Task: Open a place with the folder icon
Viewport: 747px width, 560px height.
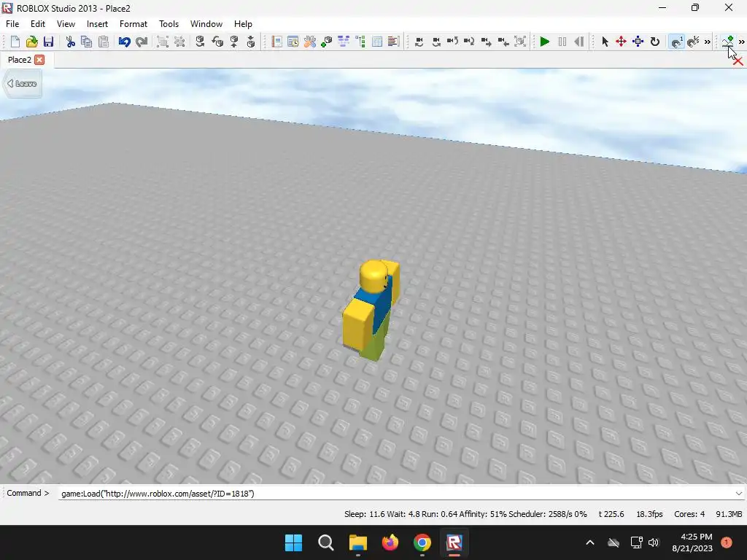Action: point(32,42)
